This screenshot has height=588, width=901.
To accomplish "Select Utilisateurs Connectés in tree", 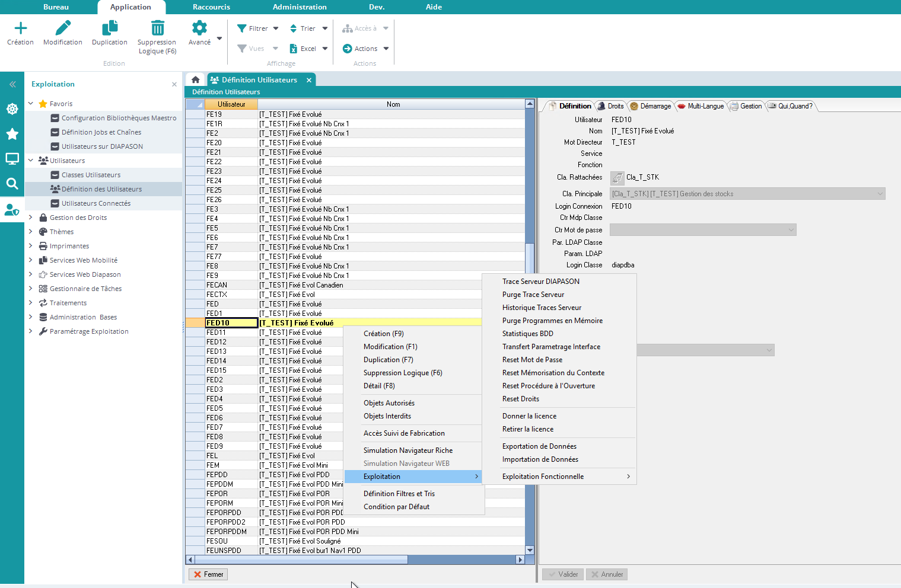I will pos(95,203).
